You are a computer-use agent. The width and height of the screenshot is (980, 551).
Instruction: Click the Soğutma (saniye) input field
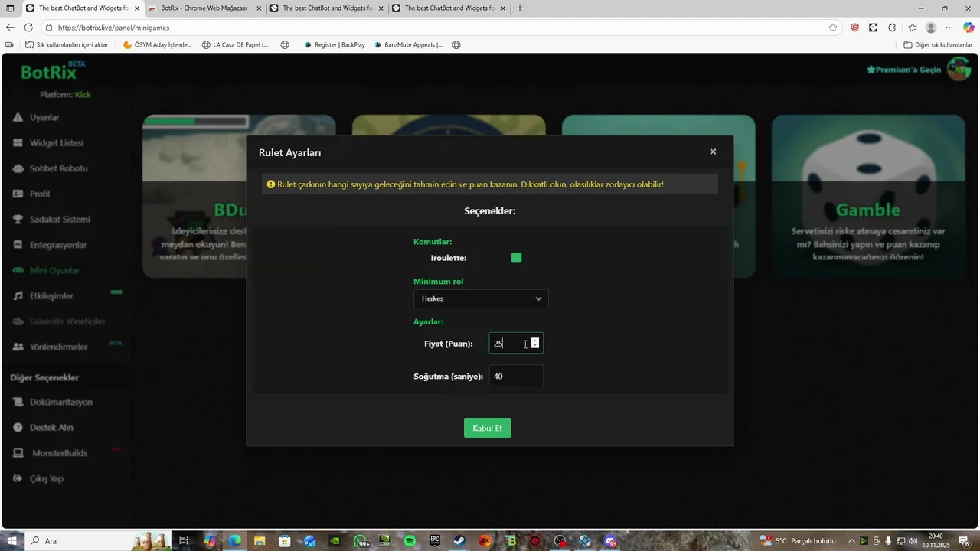pyautogui.click(x=516, y=376)
